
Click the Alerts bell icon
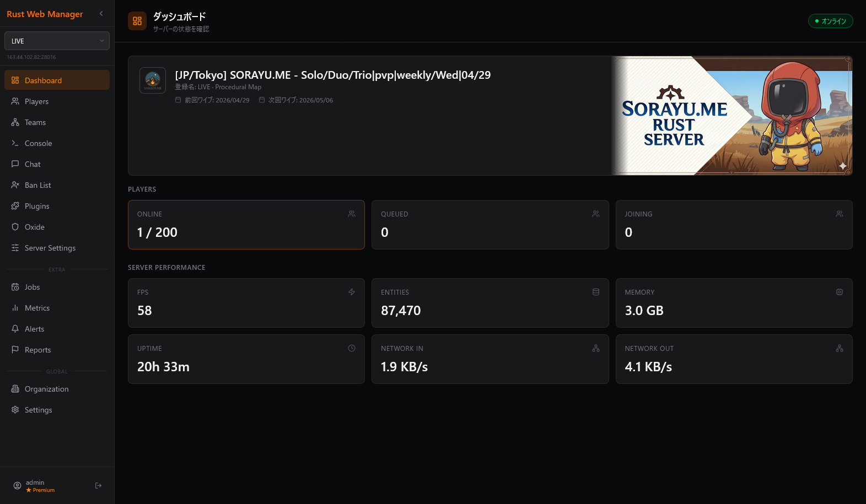point(15,329)
